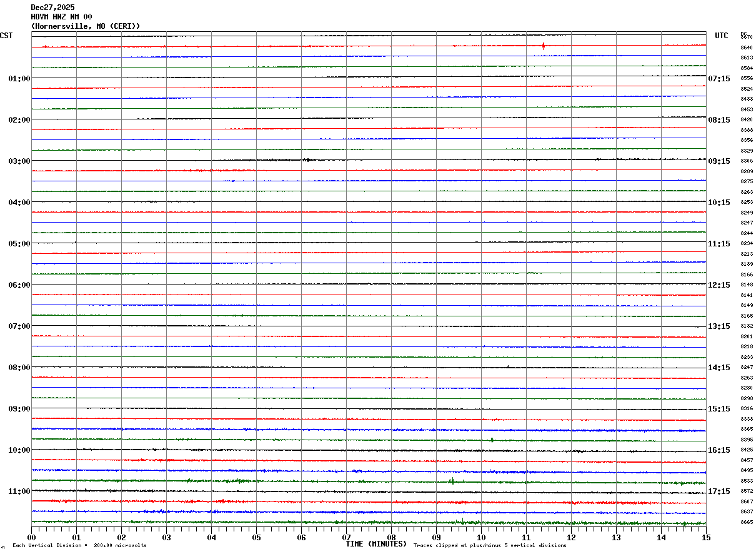Image resolution: width=756 pixels, height=554 pixels.
Task: Click the DC value '8420'
Action: [x=747, y=119]
